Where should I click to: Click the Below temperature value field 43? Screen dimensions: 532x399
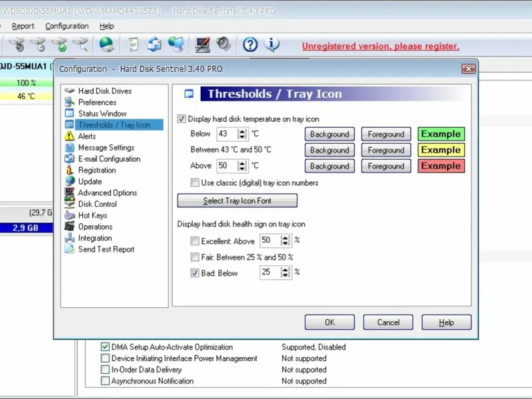[x=227, y=134]
